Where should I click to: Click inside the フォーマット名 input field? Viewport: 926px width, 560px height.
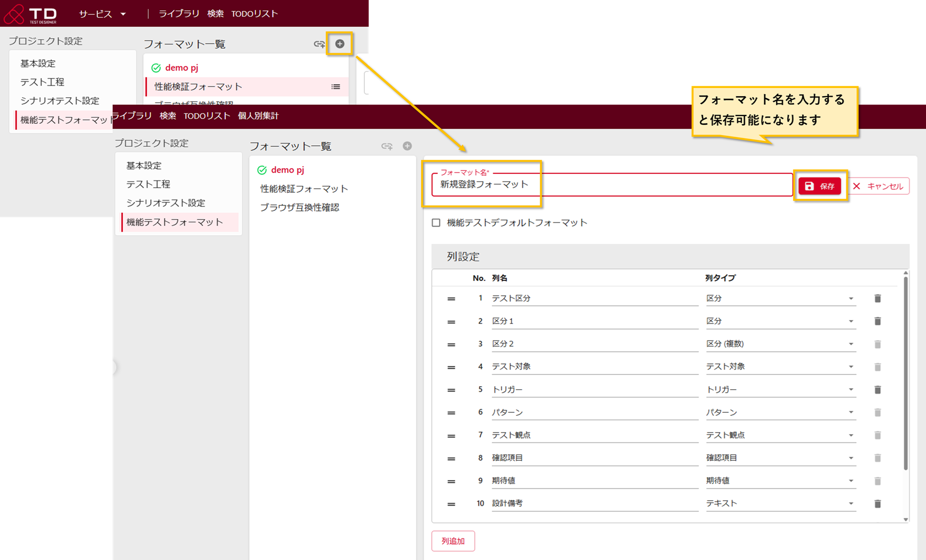[563, 185]
